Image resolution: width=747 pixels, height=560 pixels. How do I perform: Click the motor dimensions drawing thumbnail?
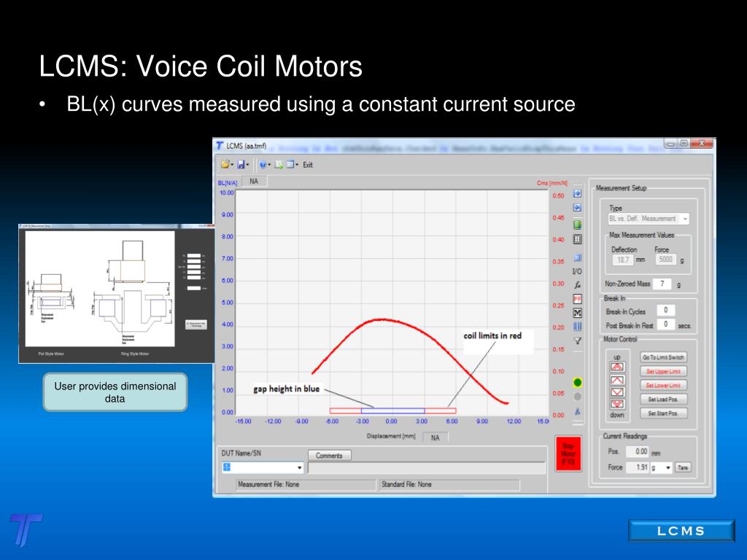tap(100, 289)
